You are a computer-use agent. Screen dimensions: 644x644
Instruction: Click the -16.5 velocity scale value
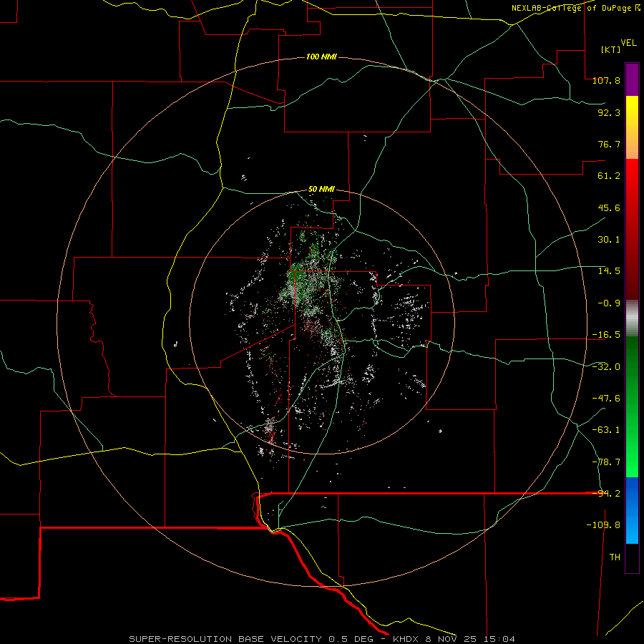coord(606,335)
